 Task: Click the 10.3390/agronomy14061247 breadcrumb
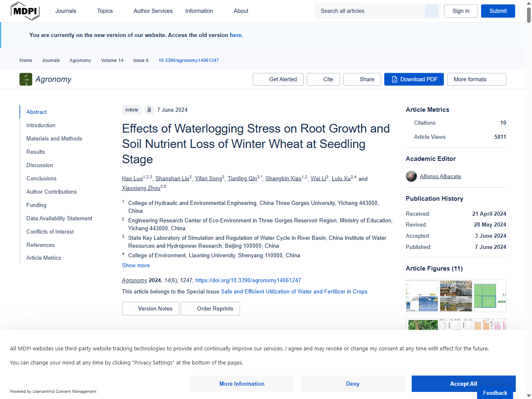[189, 60]
